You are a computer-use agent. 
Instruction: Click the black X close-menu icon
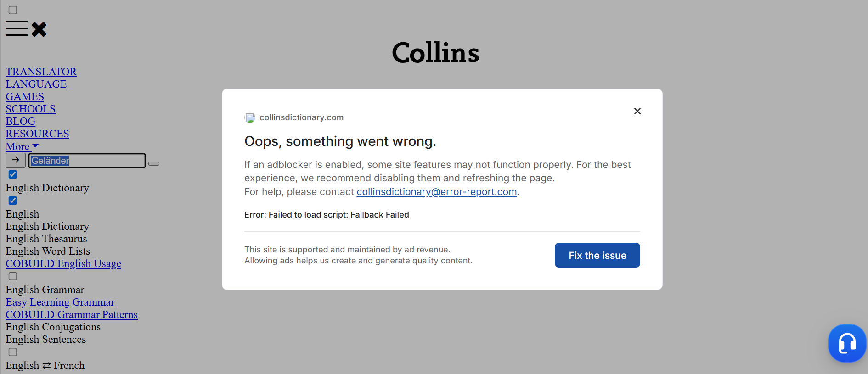[39, 29]
